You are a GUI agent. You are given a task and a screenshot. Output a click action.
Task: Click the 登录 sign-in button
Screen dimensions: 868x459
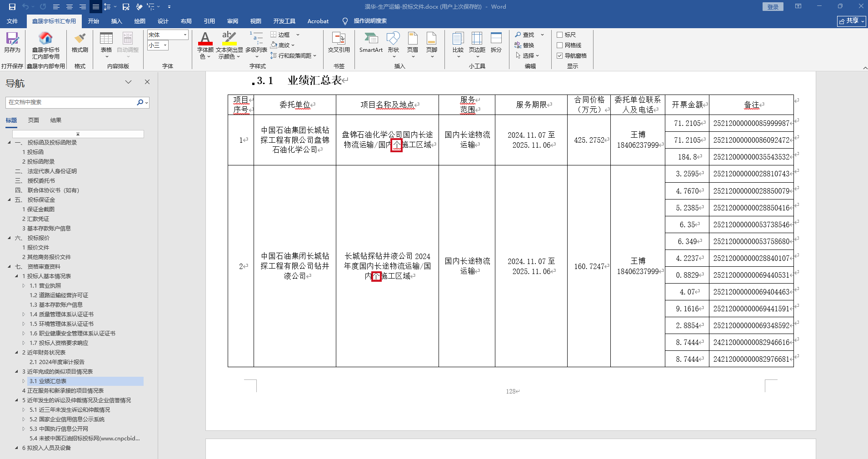[x=773, y=7]
